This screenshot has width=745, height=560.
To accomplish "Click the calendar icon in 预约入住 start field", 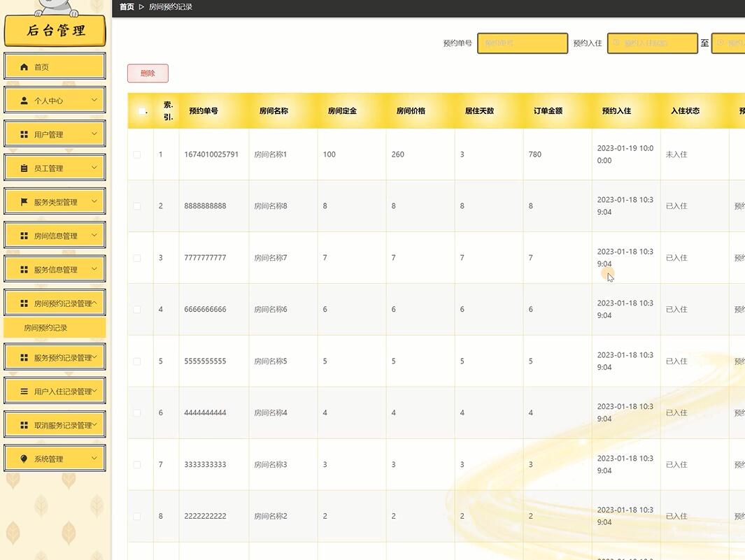I will click(616, 43).
